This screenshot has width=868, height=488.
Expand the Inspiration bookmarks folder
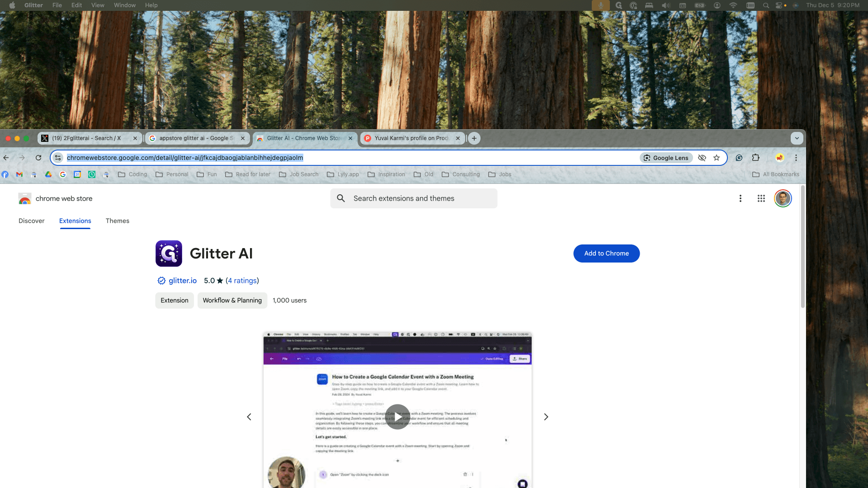387,174
